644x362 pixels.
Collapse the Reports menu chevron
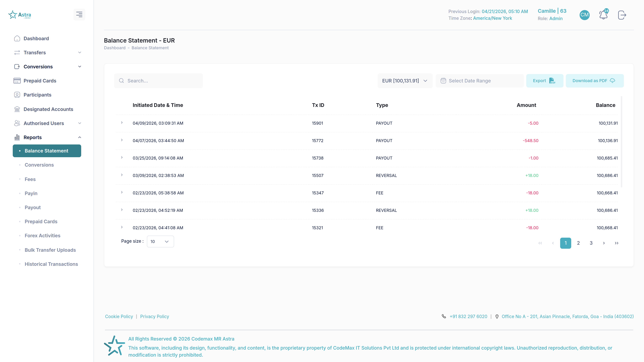pyautogui.click(x=79, y=137)
